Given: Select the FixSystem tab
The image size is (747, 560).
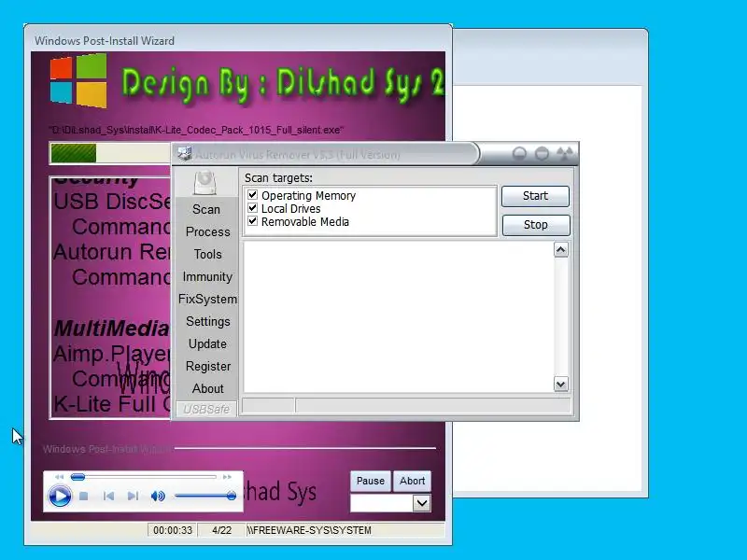Looking at the screenshot, I should click(x=207, y=299).
